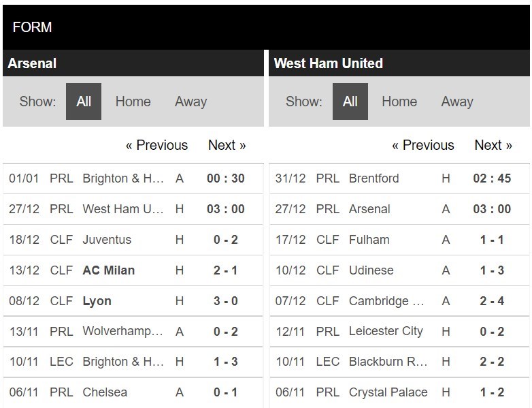Select Arsenal's All filter tab
The height and width of the screenshot is (408, 532).
[x=84, y=101]
